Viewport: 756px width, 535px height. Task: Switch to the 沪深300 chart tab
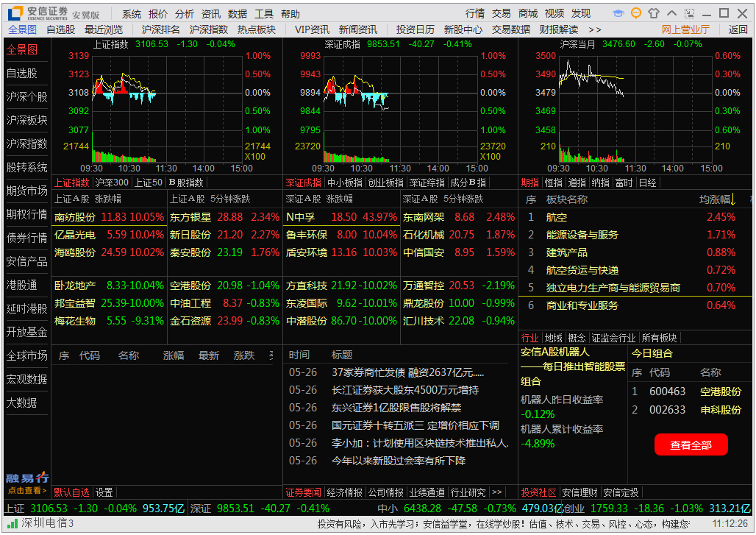(112, 183)
